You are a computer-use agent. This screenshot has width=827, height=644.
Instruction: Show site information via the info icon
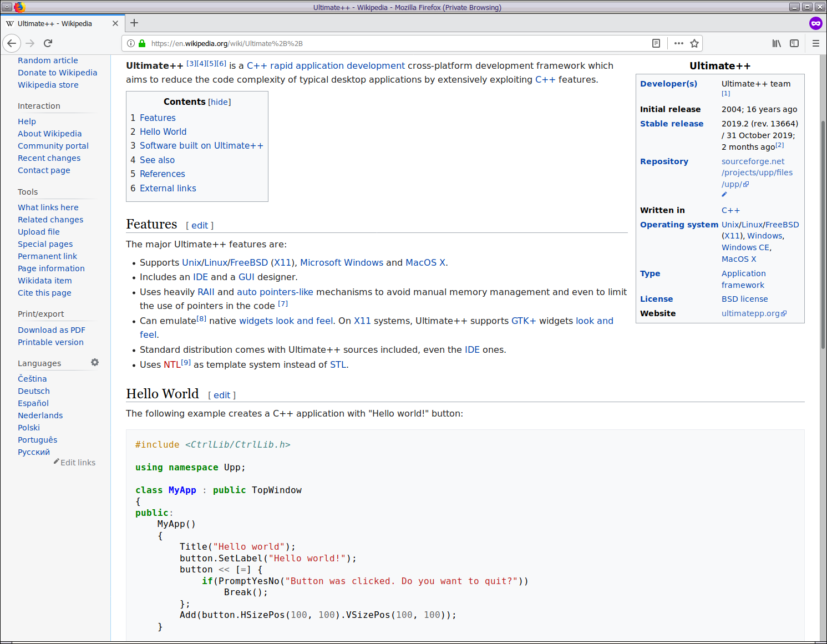coord(131,43)
